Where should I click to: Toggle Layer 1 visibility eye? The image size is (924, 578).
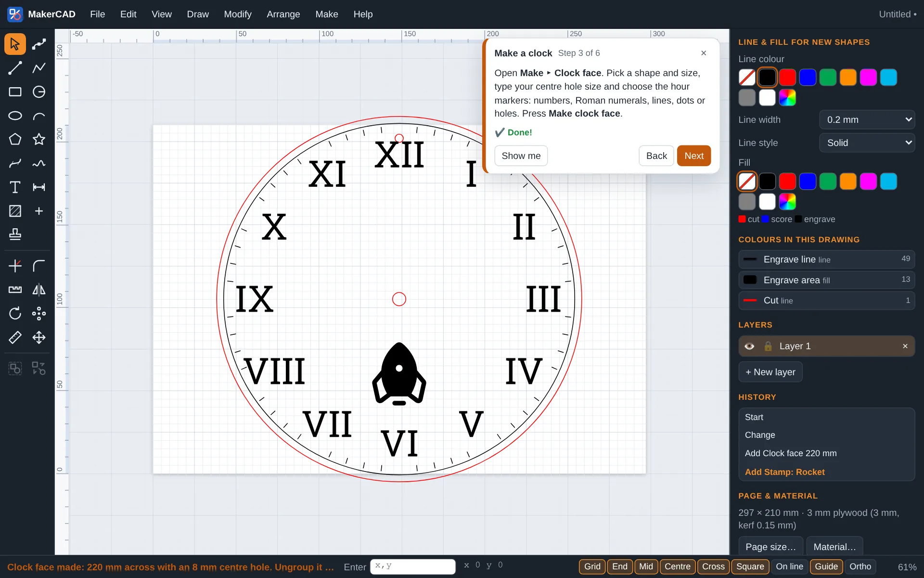(749, 346)
